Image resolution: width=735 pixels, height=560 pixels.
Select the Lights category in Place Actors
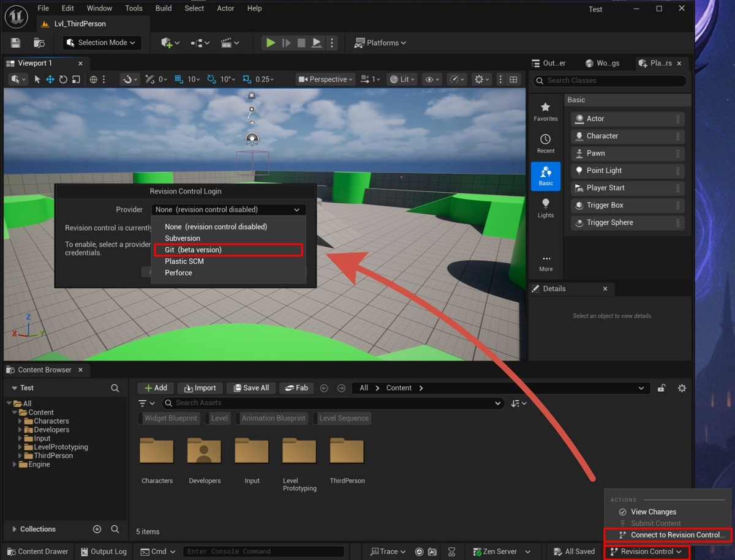(x=545, y=207)
